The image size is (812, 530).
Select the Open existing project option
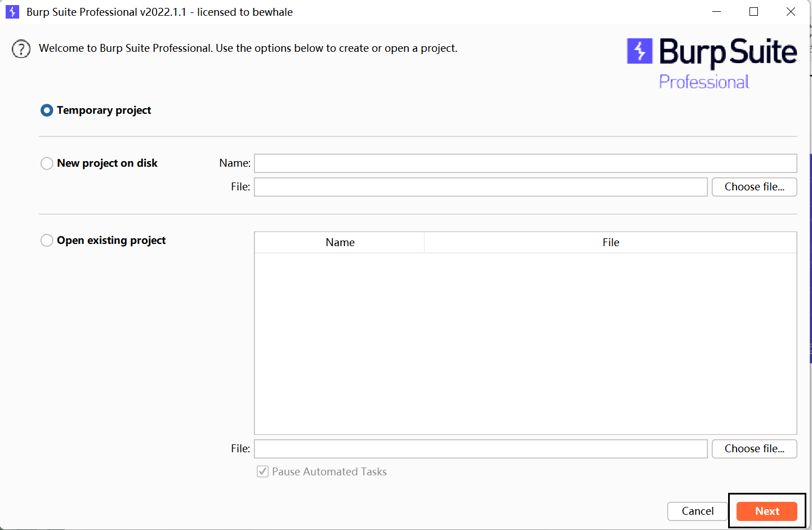click(47, 240)
